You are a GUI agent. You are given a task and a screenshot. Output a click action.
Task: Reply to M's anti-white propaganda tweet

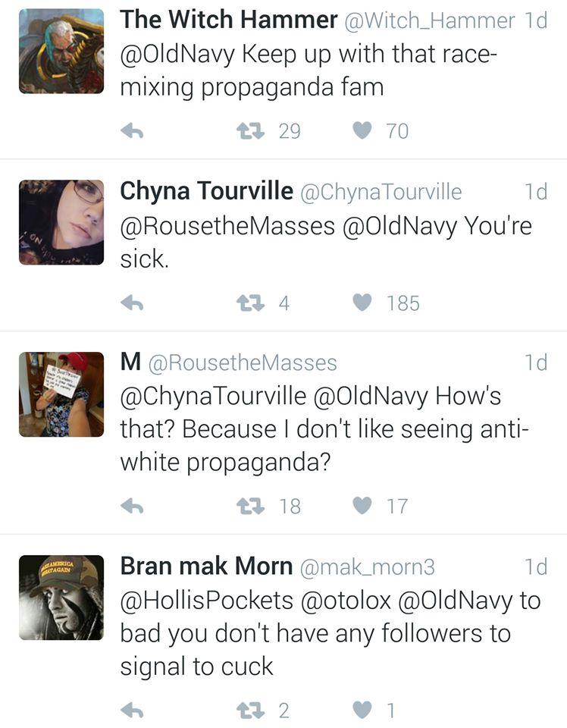pos(133,506)
